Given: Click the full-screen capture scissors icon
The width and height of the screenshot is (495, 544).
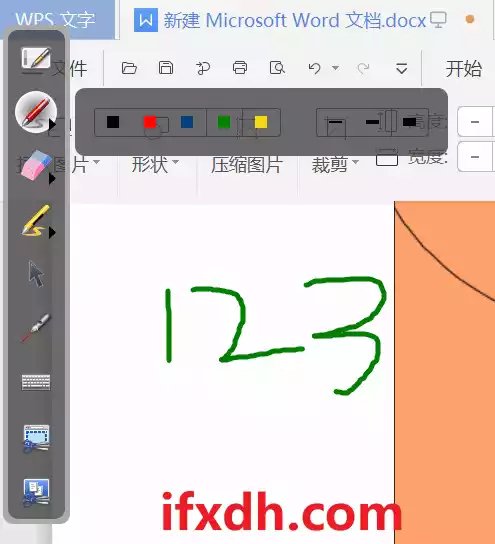Looking at the screenshot, I should tap(36, 492).
